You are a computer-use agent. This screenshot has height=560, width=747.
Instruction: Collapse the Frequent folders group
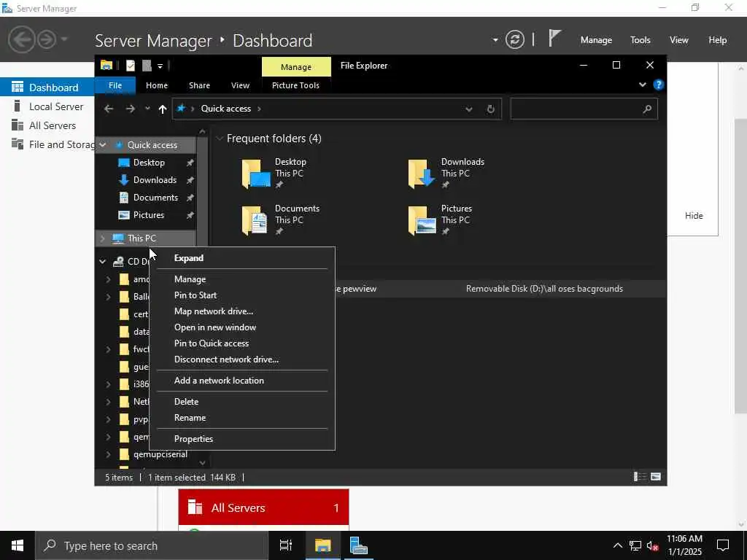click(x=220, y=139)
